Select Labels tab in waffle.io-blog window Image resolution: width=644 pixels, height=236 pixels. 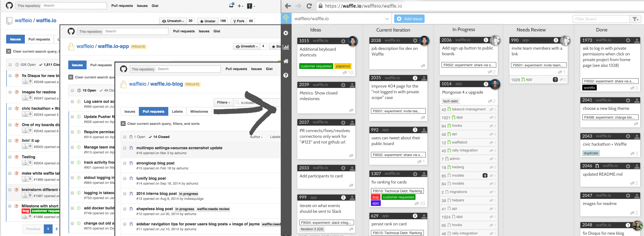coord(177,111)
